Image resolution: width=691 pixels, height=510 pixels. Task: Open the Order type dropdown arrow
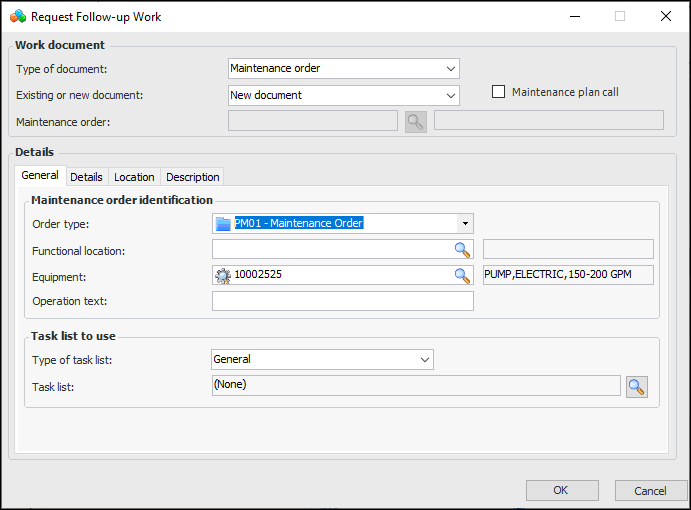point(464,223)
